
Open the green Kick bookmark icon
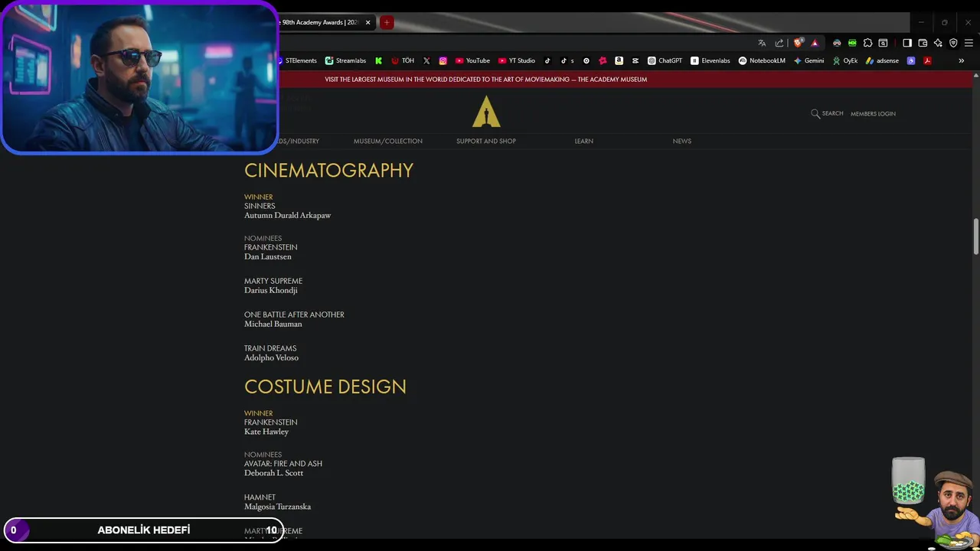pyautogui.click(x=378, y=60)
